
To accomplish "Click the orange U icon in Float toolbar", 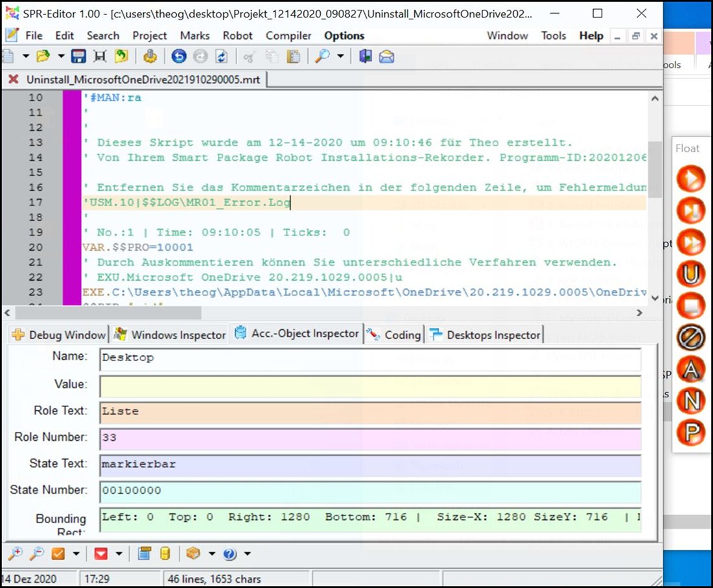I will pos(690,274).
